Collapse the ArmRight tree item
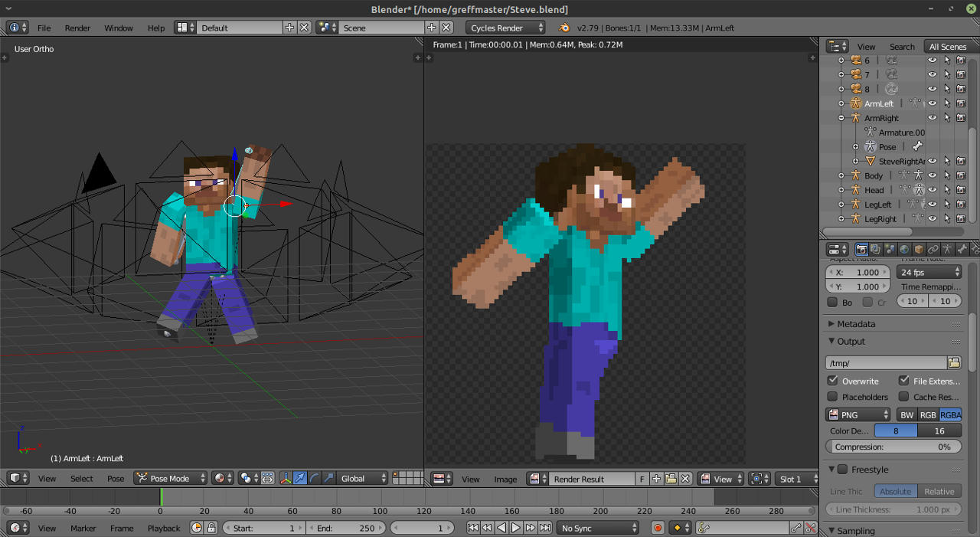The width and height of the screenshot is (980, 537). click(841, 118)
